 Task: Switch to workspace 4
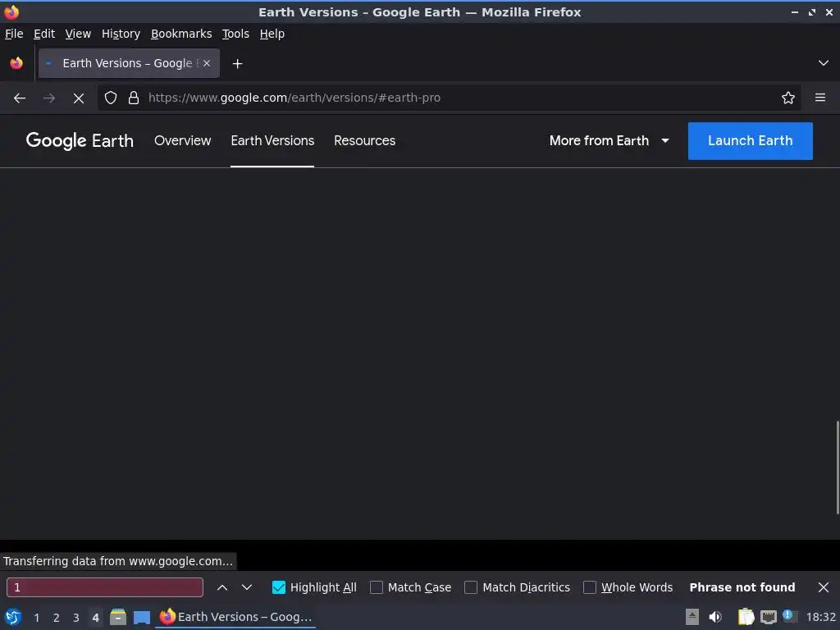(95, 618)
